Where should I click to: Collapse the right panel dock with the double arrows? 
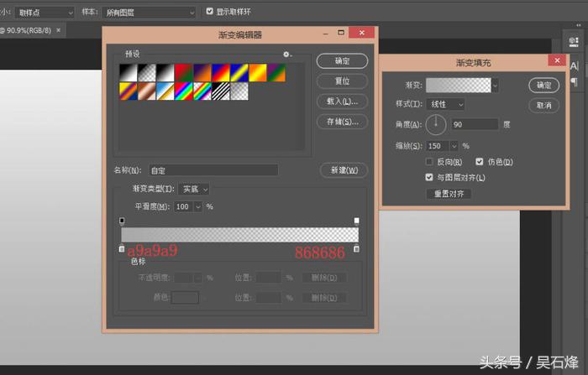point(578,25)
